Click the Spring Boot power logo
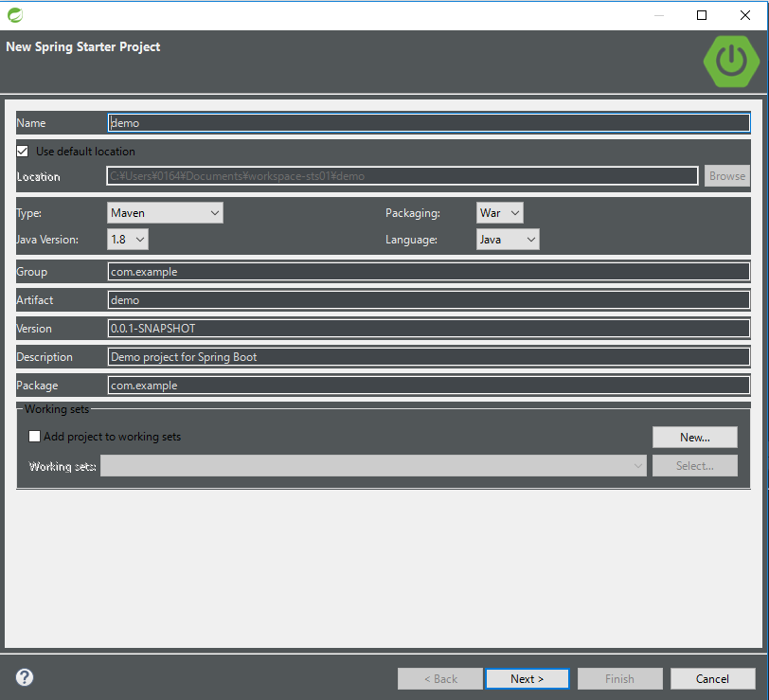The width and height of the screenshot is (769, 700). click(731, 62)
